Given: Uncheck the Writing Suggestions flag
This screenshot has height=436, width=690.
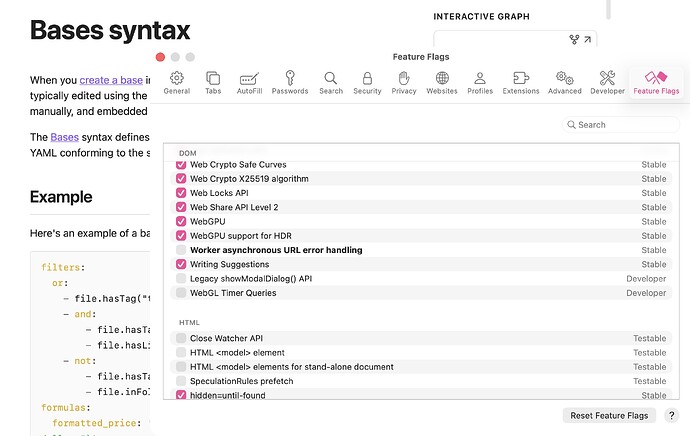Looking at the screenshot, I should point(181,265).
